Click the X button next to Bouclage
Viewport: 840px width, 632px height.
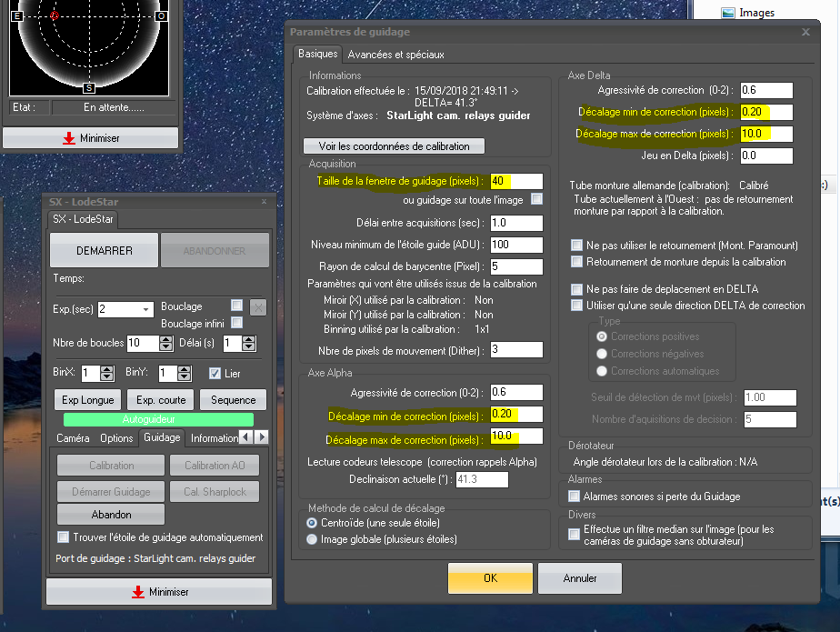tap(257, 307)
